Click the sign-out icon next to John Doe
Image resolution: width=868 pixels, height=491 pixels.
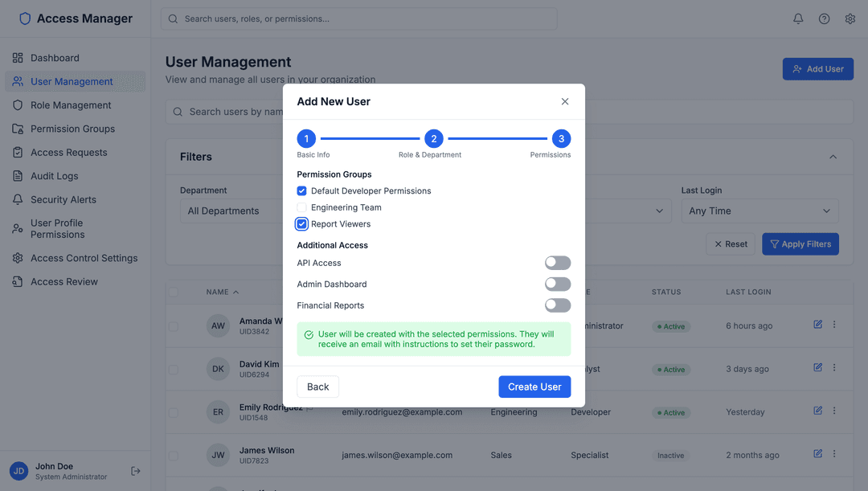pos(135,471)
